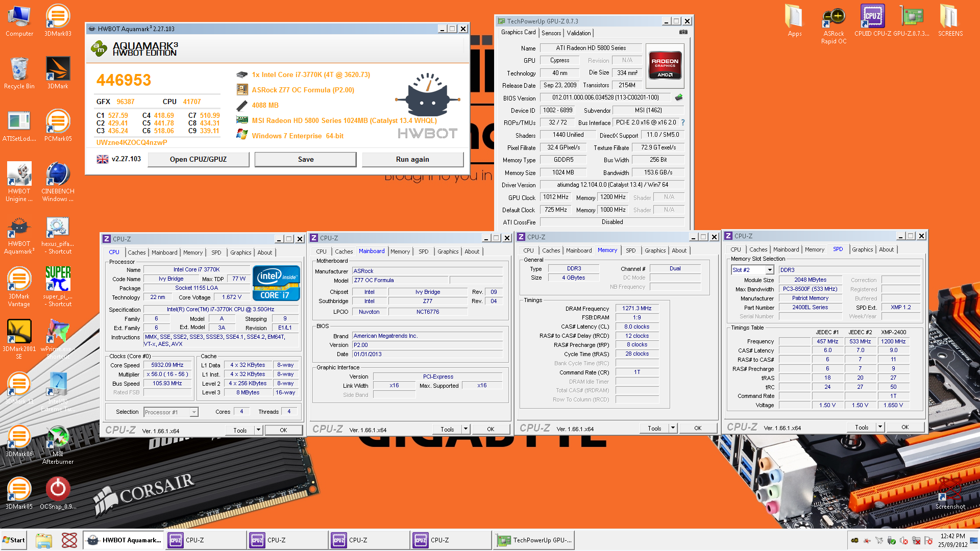Open the GPU-Z.0.7.3 desktop icon

pos(911,21)
